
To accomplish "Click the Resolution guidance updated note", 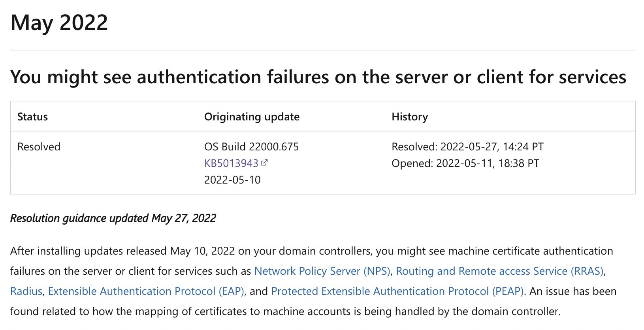I will (113, 218).
